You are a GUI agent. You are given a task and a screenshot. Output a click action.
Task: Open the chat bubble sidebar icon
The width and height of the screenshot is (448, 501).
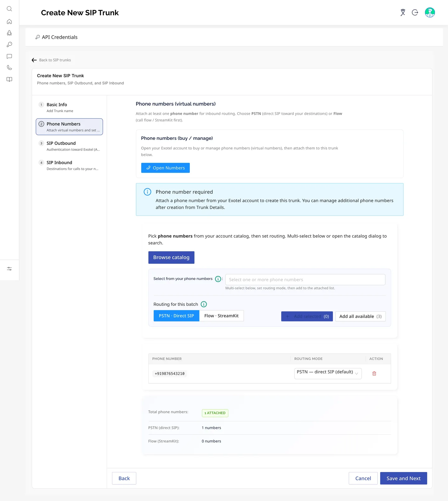9,56
